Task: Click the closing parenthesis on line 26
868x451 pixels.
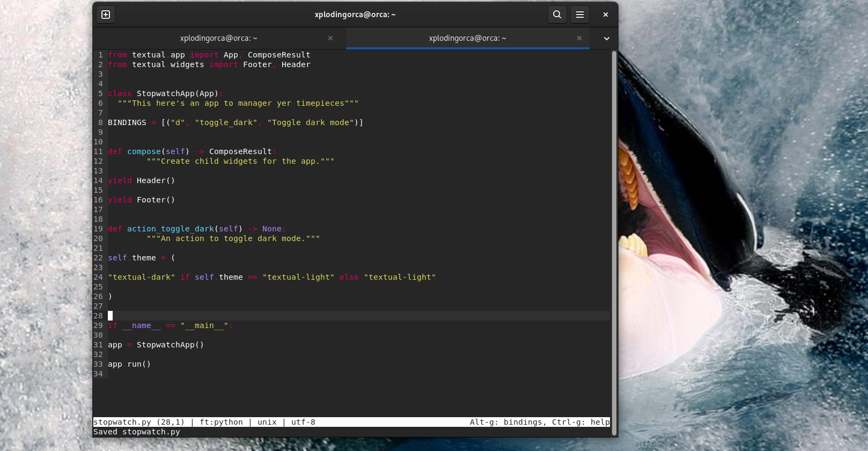Action: (x=110, y=296)
